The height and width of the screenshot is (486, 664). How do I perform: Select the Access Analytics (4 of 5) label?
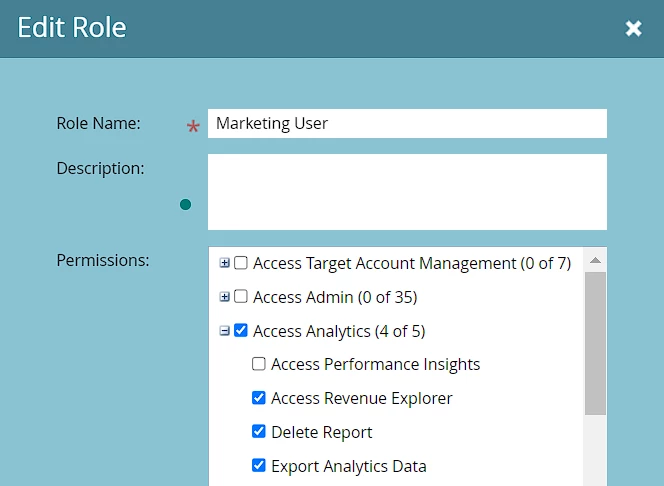coord(339,331)
